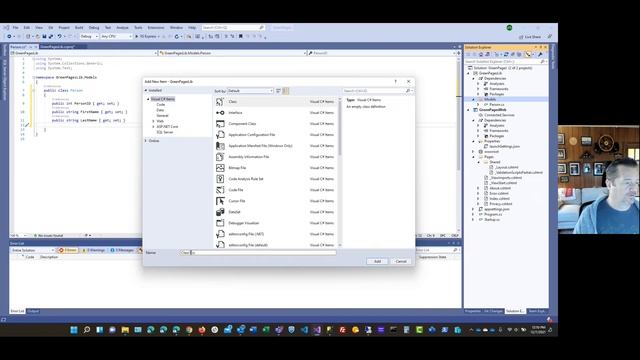Screen dimensions: 640x360
Task: Switch to the Output tab at bottom
Action: (x=33, y=311)
